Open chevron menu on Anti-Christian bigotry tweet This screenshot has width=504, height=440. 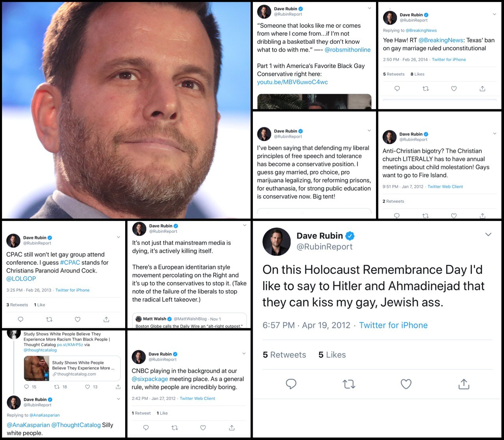(x=495, y=134)
